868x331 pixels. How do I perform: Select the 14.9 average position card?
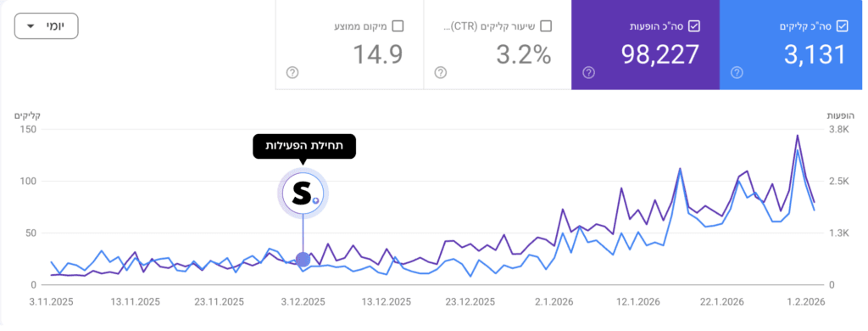click(349, 45)
